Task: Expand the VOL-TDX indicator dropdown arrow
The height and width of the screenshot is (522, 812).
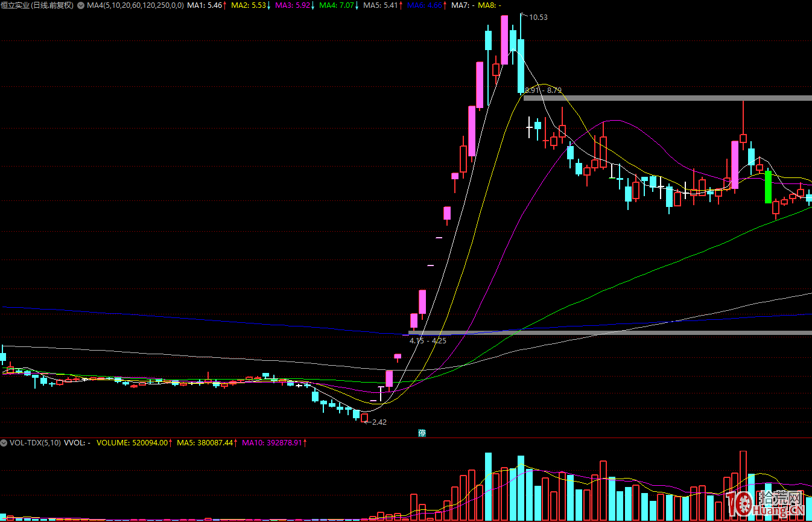Action: [x=4, y=443]
